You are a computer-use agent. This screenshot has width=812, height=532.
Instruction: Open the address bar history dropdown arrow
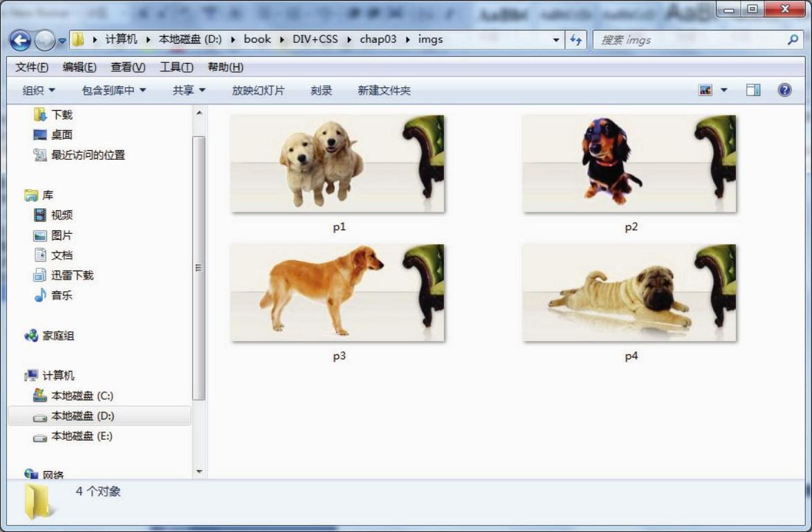point(556,40)
